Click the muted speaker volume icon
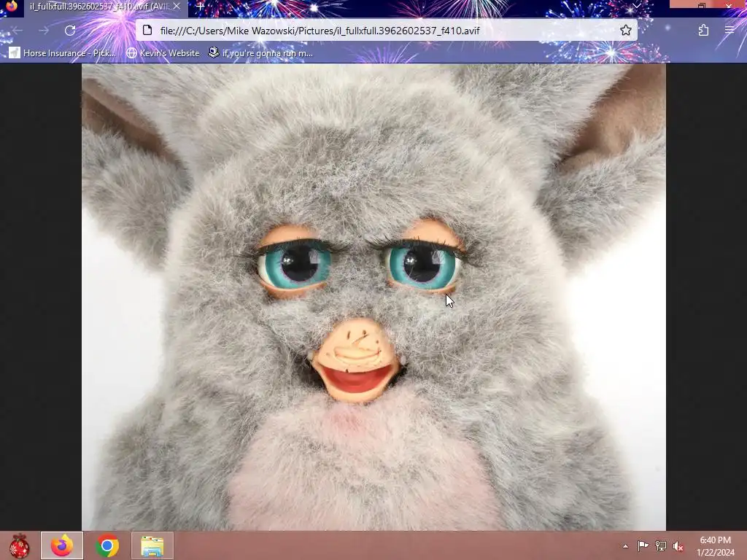 (678, 546)
